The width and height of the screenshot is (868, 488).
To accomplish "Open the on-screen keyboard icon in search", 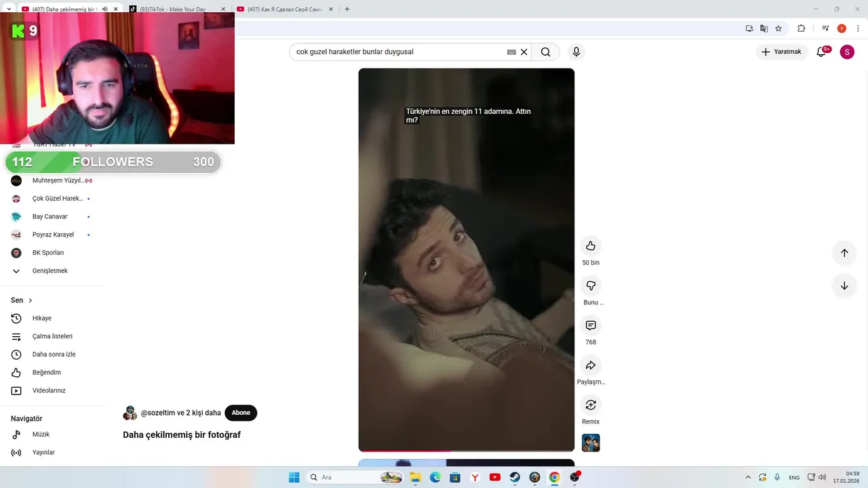I will tap(511, 52).
